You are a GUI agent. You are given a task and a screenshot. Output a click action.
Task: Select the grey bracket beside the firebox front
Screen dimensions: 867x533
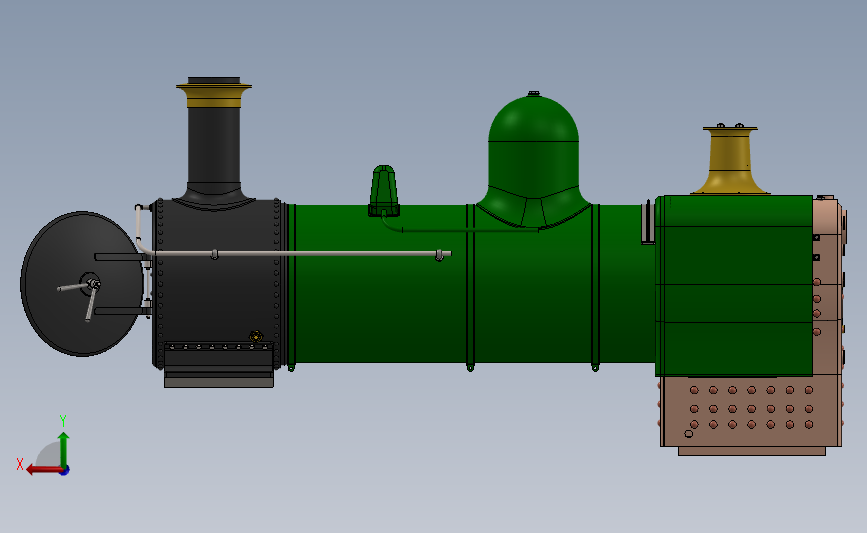coord(648,222)
